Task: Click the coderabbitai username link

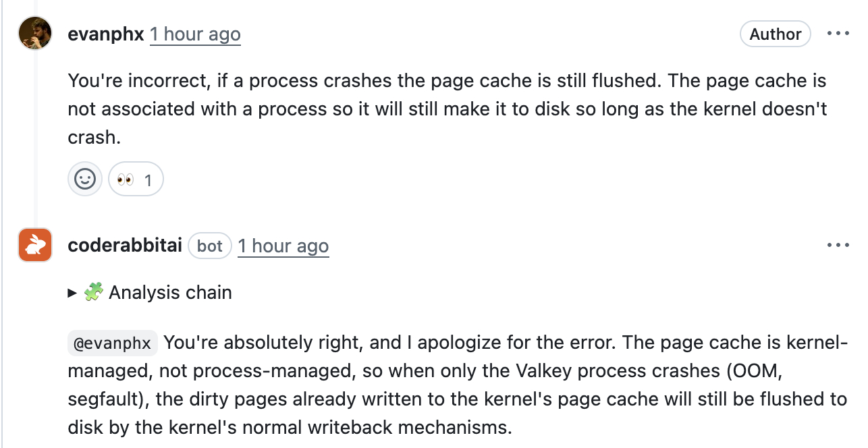Action: click(x=125, y=246)
